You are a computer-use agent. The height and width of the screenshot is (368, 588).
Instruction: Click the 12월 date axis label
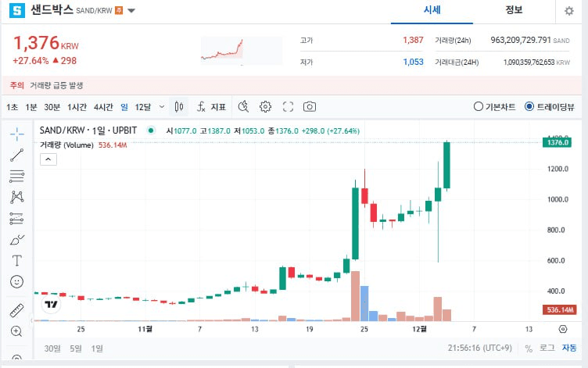click(419, 329)
